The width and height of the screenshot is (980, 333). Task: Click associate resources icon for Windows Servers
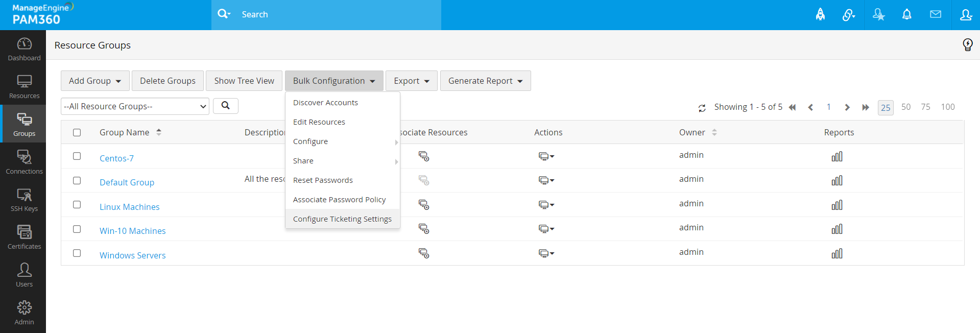click(x=423, y=253)
